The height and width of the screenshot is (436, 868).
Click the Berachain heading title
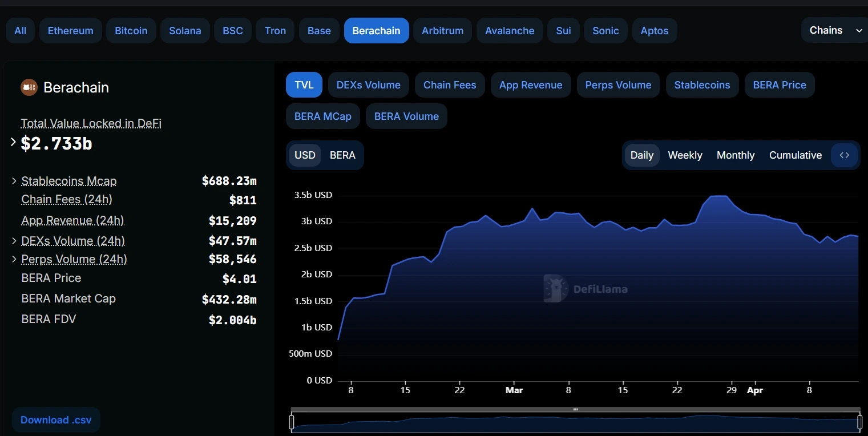click(76, 87)
